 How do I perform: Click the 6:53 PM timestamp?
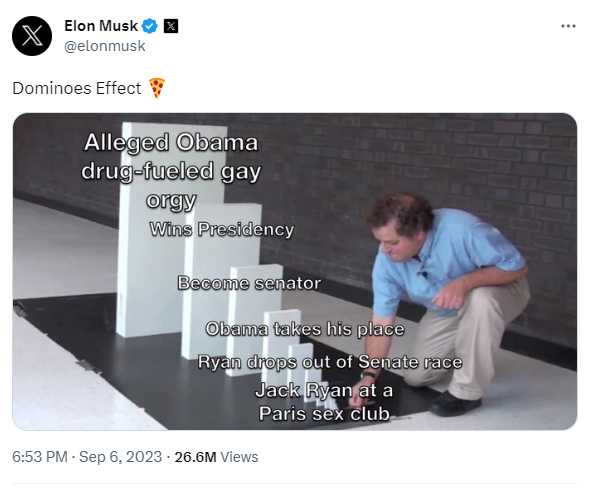pos(40,457)
